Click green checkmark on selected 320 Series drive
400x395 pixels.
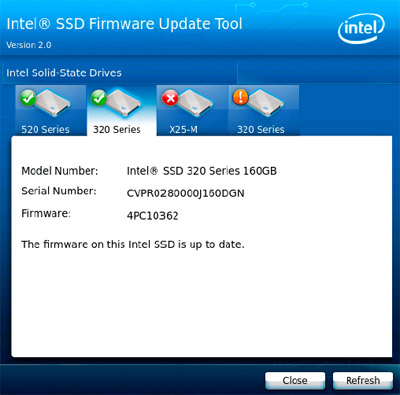pyautogui.click(x=99, y=98)
